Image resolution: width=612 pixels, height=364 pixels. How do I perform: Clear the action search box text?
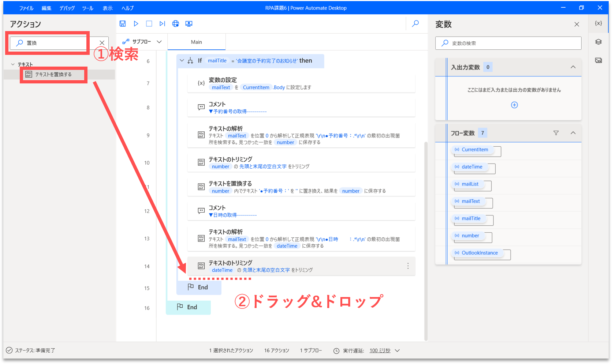pyautogui.click(x=102, y=43)
